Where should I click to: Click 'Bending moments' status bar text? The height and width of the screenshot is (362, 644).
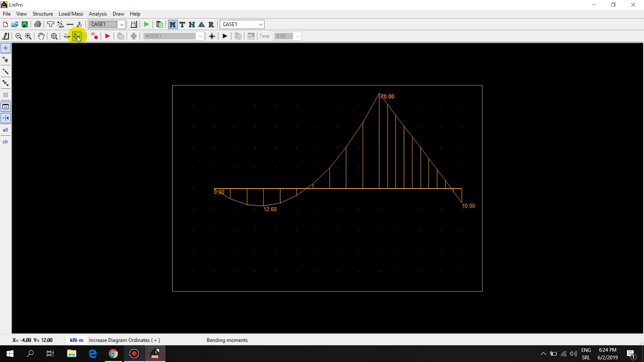pyautogui.click(x=227, y=340)
